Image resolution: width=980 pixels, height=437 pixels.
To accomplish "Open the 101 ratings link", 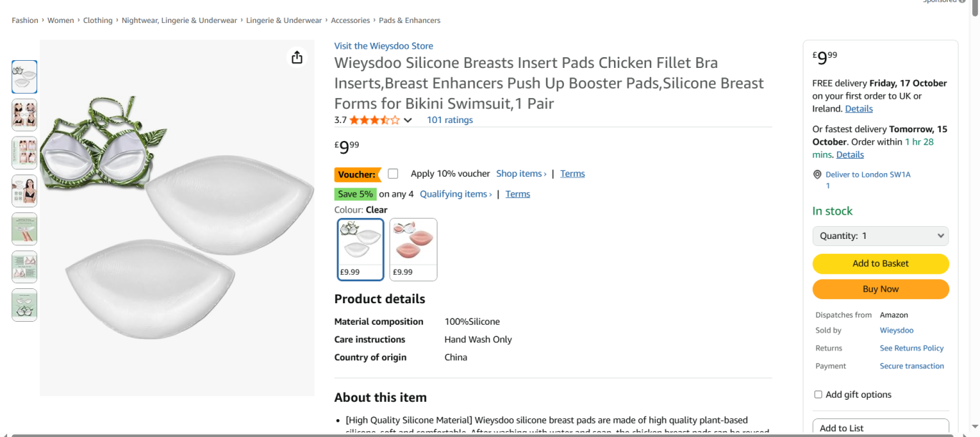I will [x=450, y=120].
